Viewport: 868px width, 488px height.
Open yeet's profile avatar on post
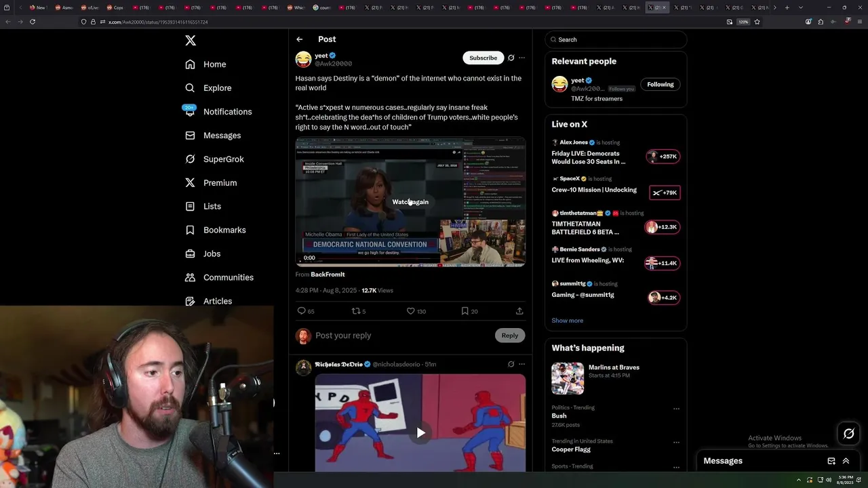tap(303, 60)
